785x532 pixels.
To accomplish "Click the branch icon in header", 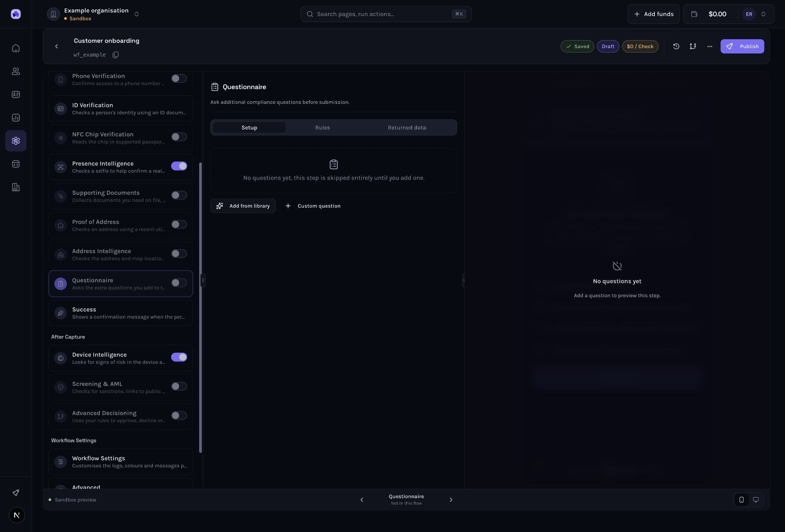I will point(693,46).
